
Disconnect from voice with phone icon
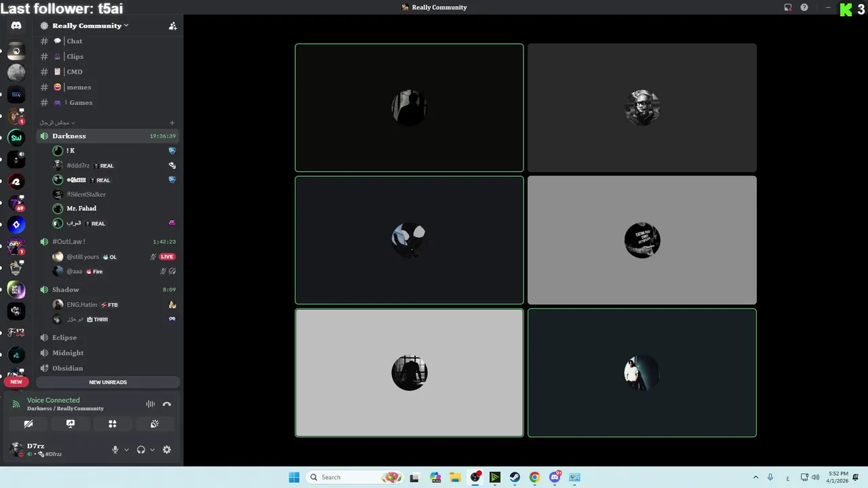167,404
